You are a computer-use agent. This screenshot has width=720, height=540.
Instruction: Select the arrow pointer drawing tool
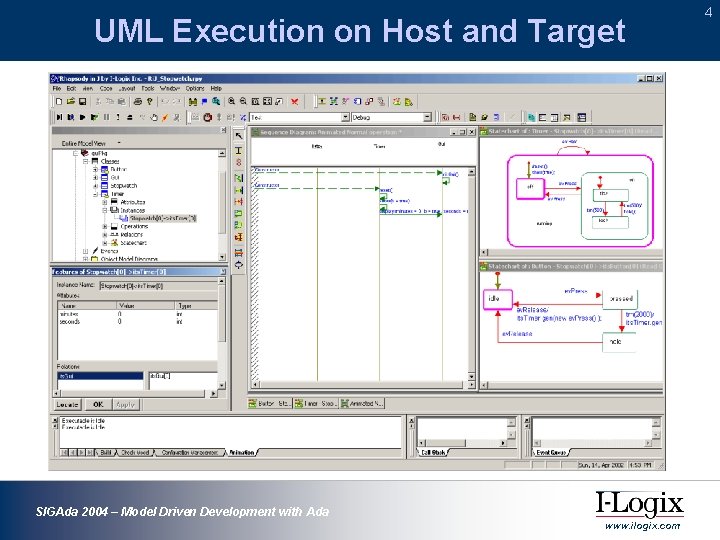click(x=239, y=136)
